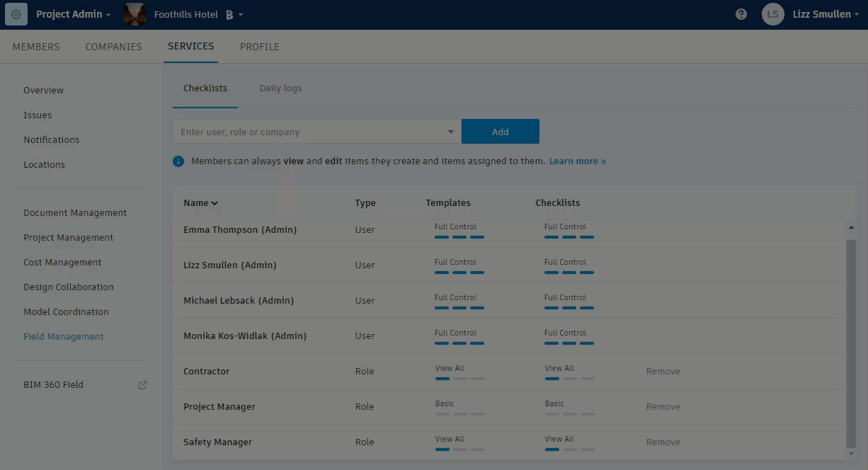Screen dimensions: 868x470
Task: Click the BIM 360 Field external link icon
Action: [x=142, y=385]
